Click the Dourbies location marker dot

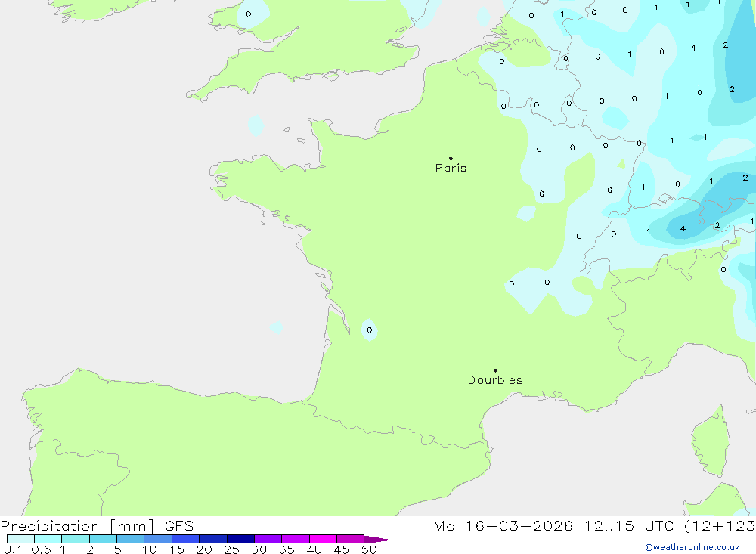(495, 370)
